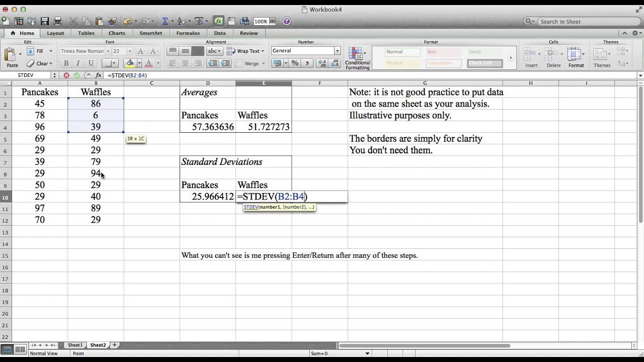Screen dimensions: 644x362
Task: Add a new sheet with plus button
Action: point(114,345)
